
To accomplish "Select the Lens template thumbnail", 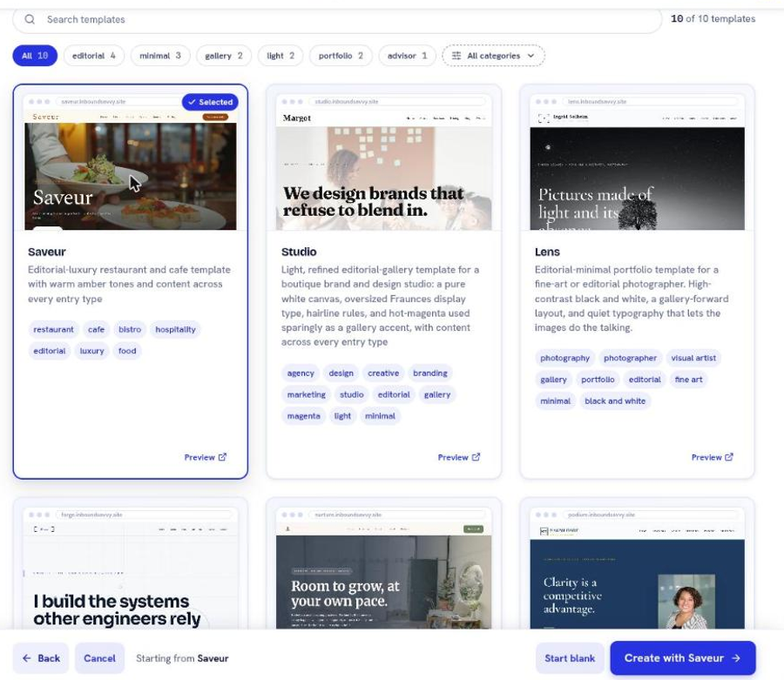I will (638, 162).
